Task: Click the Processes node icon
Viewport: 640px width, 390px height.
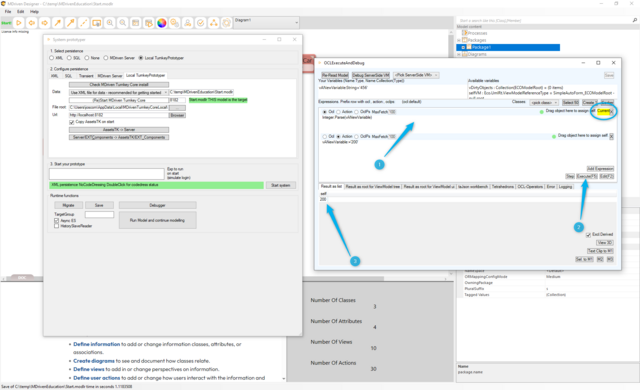Action: coord(464,33)
